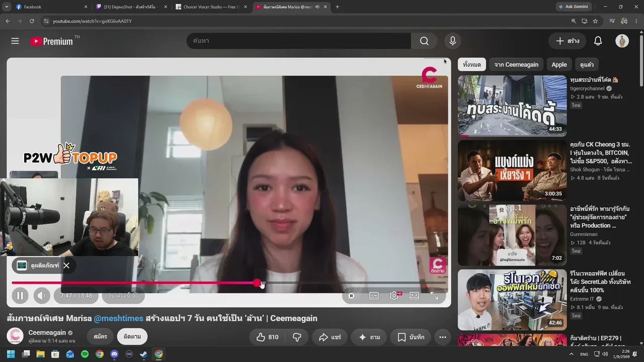Viewport: 644px width, 362px height.
Task: Click the สมัคร join button
Action: tap(100, 337)
